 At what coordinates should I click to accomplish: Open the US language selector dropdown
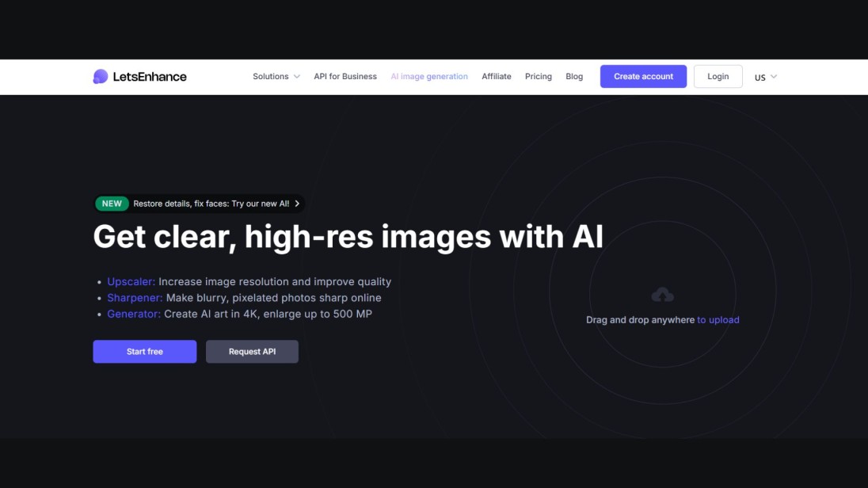[x=766, y=77]
